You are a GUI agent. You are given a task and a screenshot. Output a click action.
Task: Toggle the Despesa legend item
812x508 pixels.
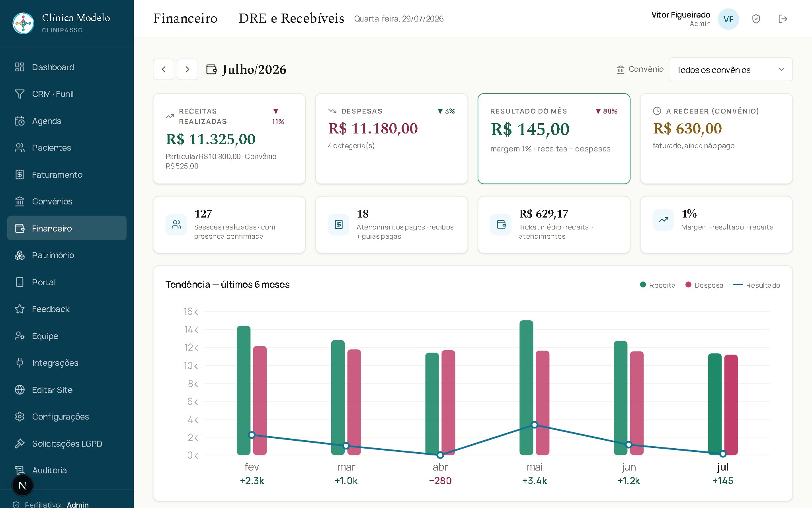(704, 285)
